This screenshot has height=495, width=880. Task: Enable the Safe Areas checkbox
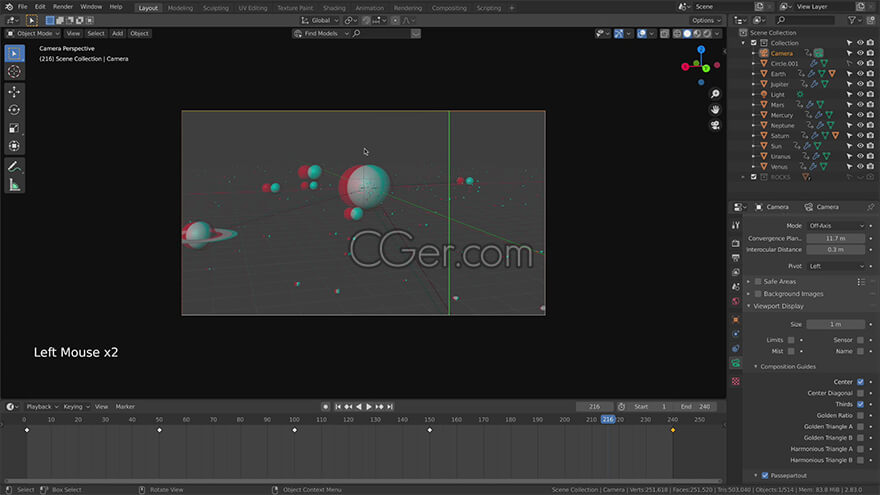(758, 282)
